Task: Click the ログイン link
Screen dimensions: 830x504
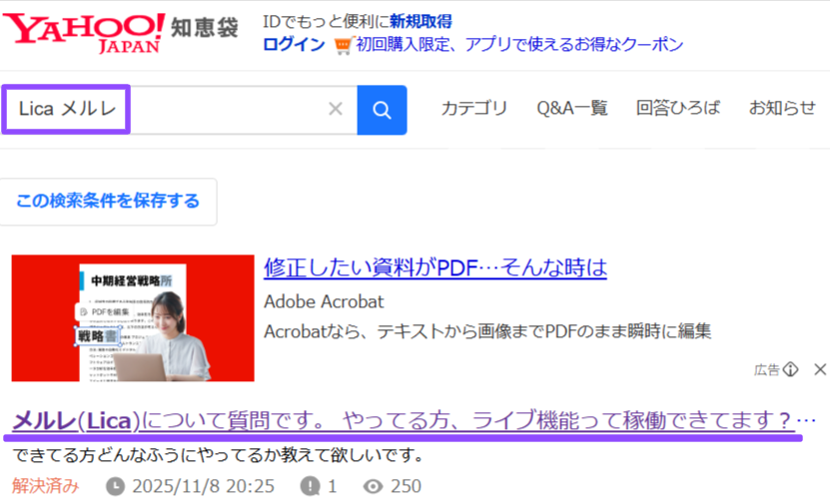Action: [x=294, y=45]
